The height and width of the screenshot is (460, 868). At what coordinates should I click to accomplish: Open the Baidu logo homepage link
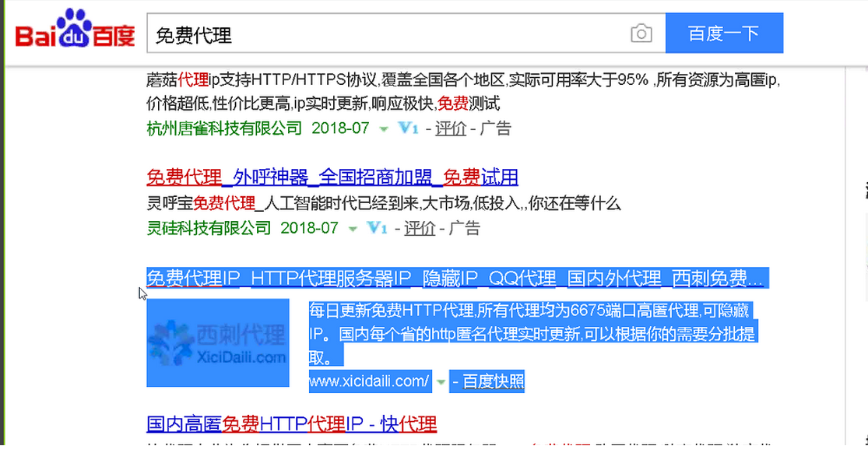tap(76, 29)
